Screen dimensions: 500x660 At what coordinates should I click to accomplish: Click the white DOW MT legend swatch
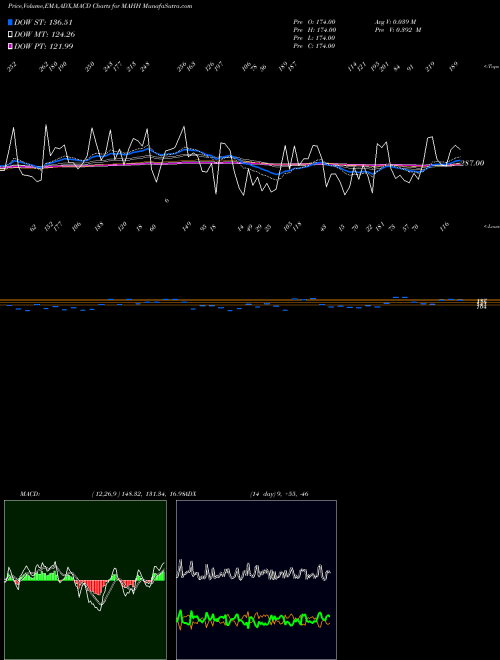coord(11,35)
